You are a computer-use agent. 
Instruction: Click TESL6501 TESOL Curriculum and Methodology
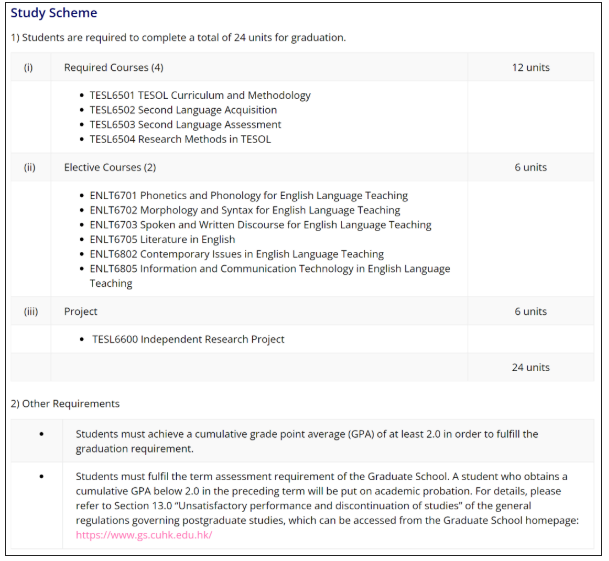[200, 95]
